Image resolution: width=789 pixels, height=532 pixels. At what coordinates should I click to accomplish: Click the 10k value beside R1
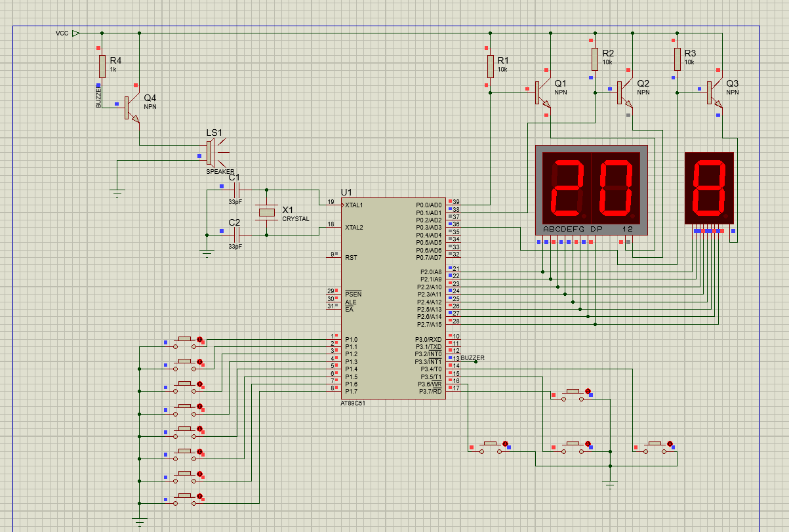point(502,69)
